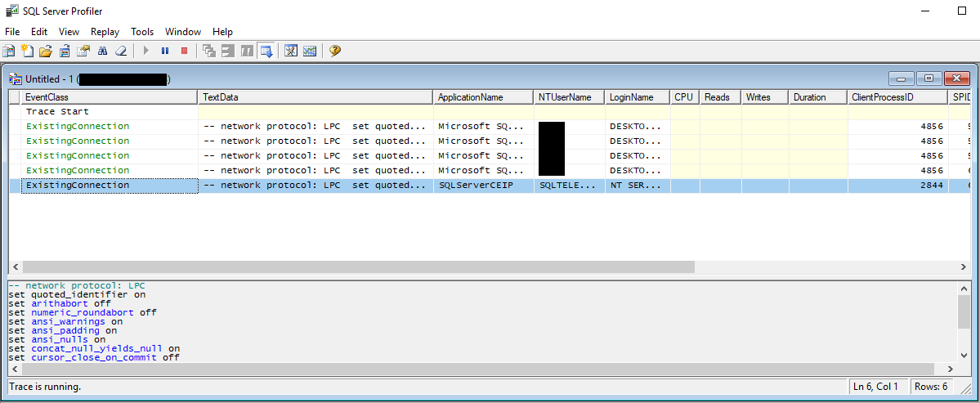980x403 pixels.
Task: Clear the trace window with eraser icon
Action: [x=121, y=51]
